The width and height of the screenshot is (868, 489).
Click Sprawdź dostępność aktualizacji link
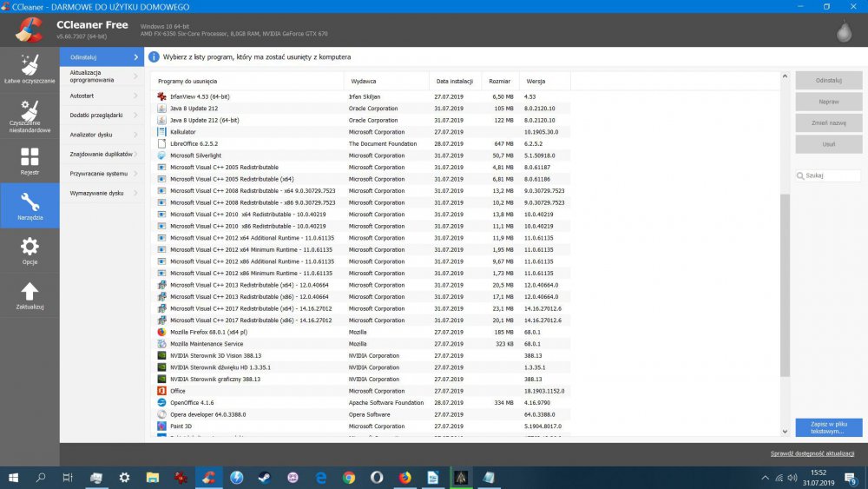pyautogui.click(x=812, y=453)
